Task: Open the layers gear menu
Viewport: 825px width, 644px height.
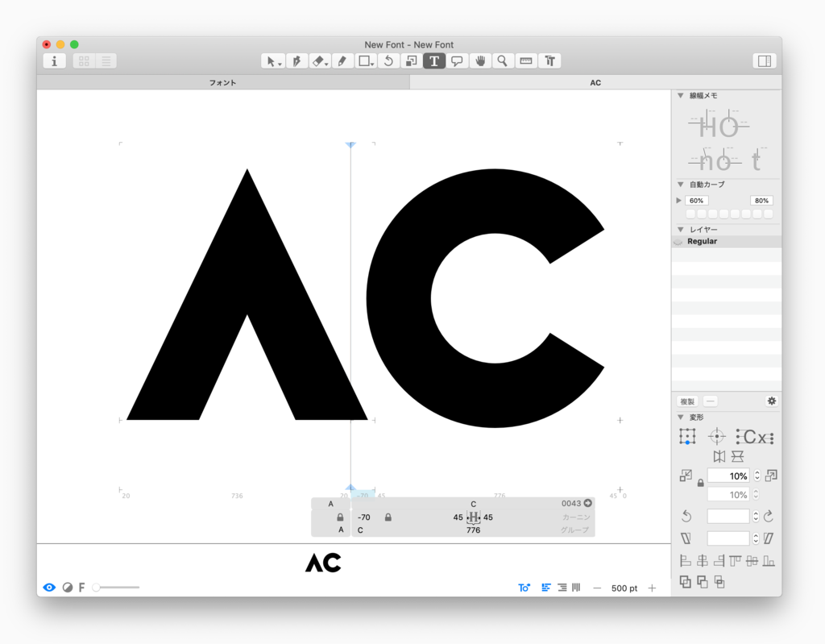Action: click(x=771, y=401)
